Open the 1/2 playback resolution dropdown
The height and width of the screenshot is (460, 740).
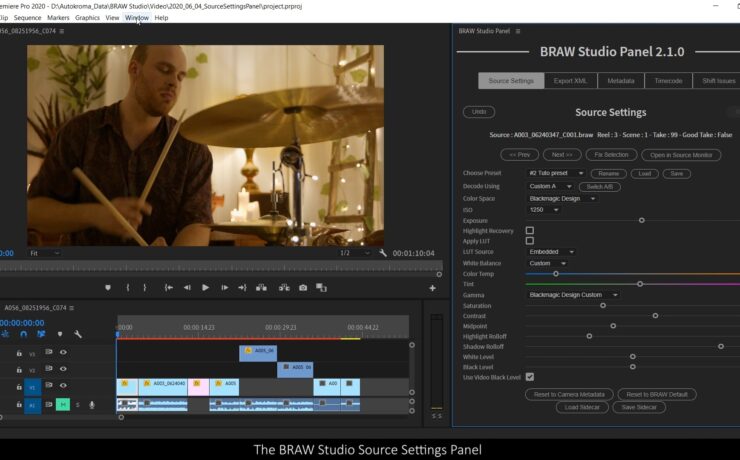coord(355,253)
